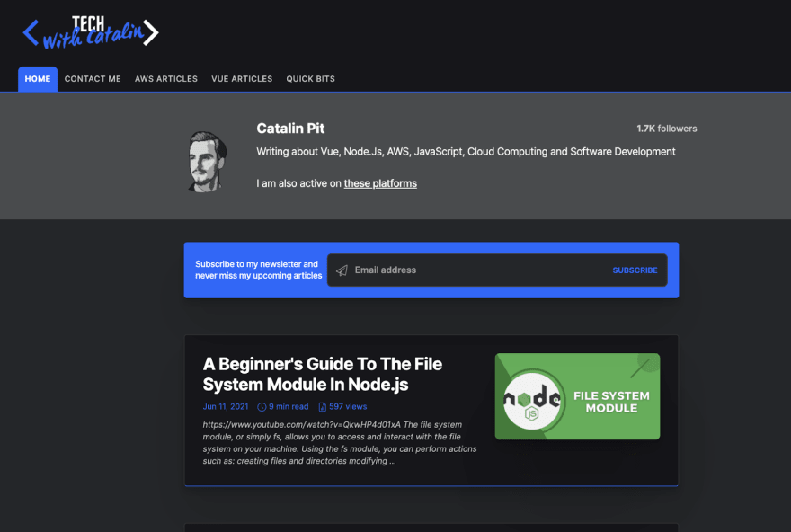Click the Subscribe button

(x=635, y=270)
